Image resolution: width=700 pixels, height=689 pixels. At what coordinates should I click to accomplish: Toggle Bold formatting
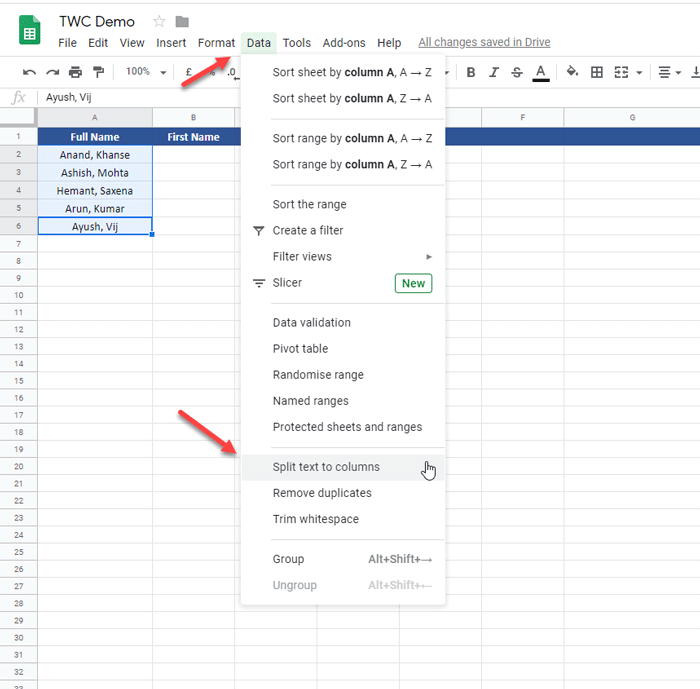pyautogui.click(x=471, y=72)
